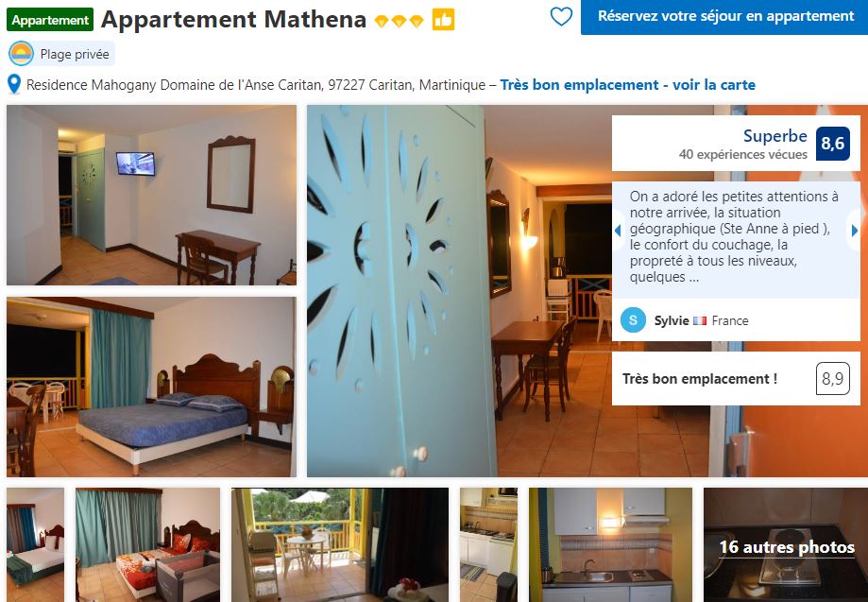Click the 8,9 location score badge
Image resolution: width=868 pixels, height=602 pixels.
[832, 378]
